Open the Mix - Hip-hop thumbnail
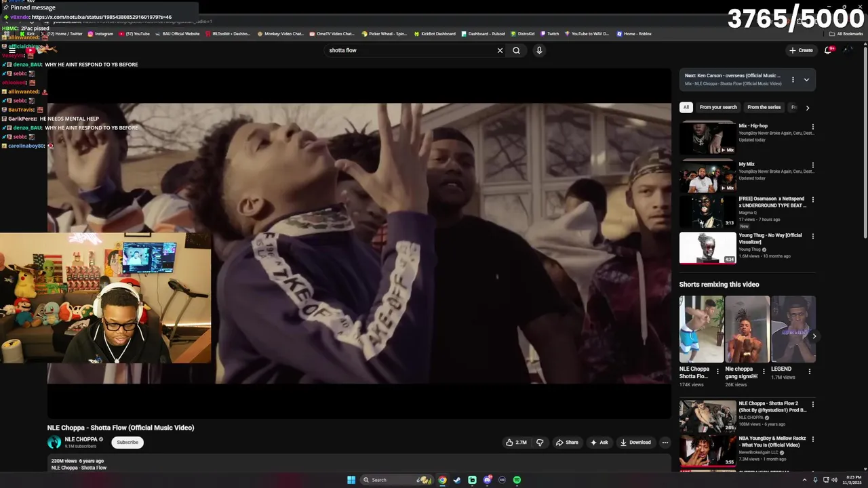The image size is (868, 488). pyautogui.click(x=707, y=138)
